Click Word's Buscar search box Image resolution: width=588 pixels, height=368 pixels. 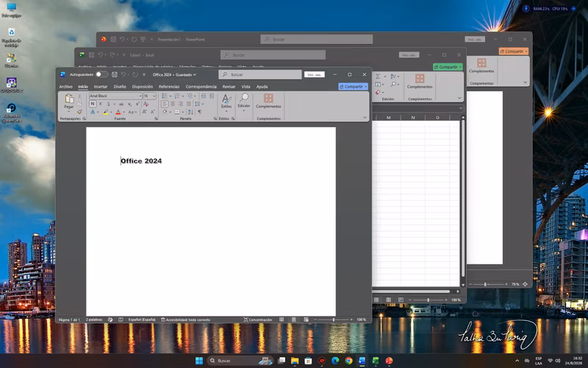[260, 74]
